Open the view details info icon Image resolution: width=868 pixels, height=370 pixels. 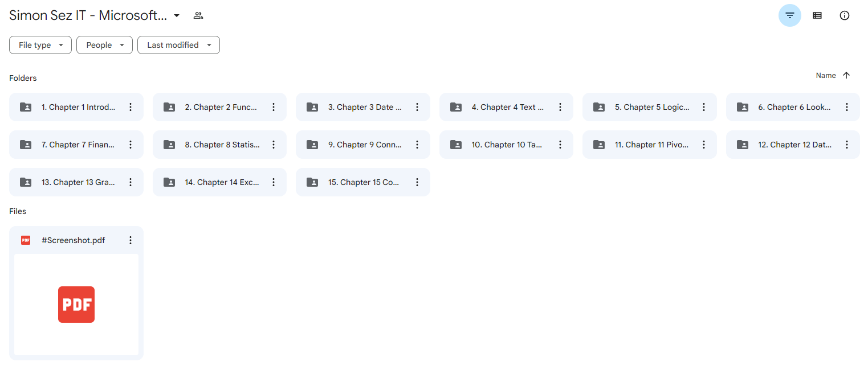click(844, 15)
